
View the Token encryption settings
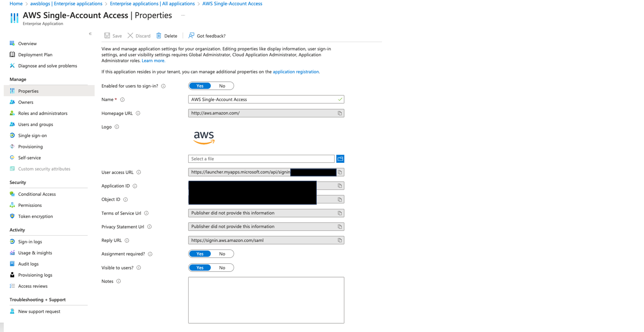click(x=35, y=216)
